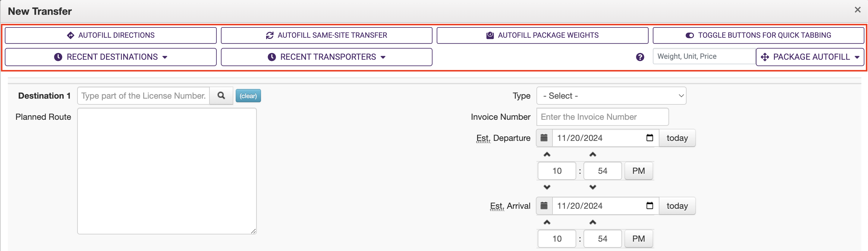Viewport: 868px width, 251px height.
Task: Click Autofill Same-Site Transfer button
Action: point(326,35)
